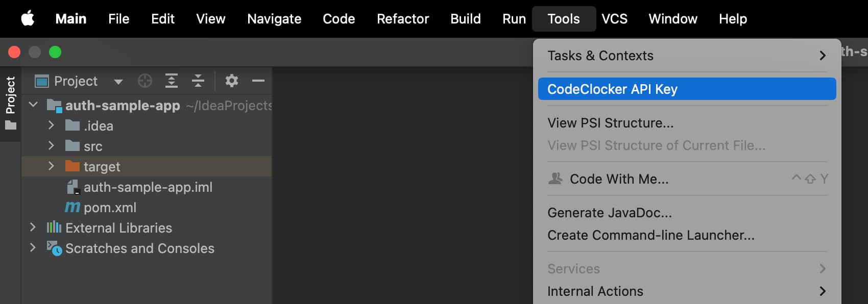Select CodeClocker API Key from Tools menu
This screenshot has width=868, height=304.
pyautogui.click(x=612, y=89)
